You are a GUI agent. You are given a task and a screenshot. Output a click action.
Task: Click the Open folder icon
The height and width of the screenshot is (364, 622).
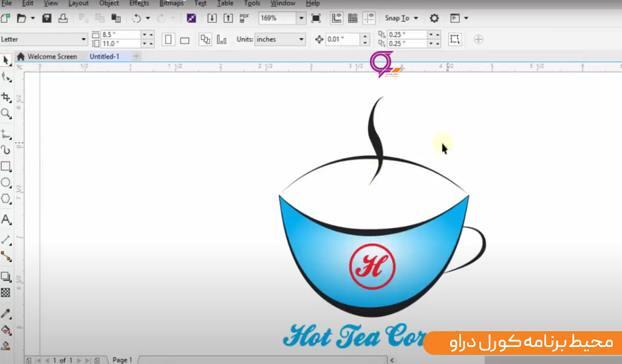[x=21, y=18]
